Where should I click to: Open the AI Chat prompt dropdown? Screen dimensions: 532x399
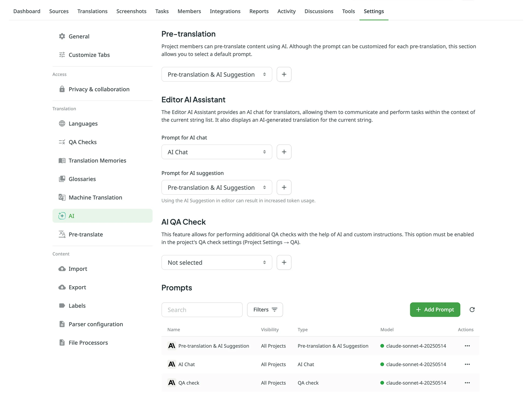[x=216, y=152]
